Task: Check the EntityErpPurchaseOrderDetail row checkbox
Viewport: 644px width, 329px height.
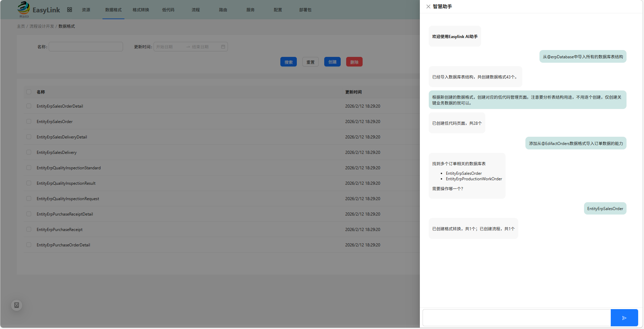Action: coord(29,245)
